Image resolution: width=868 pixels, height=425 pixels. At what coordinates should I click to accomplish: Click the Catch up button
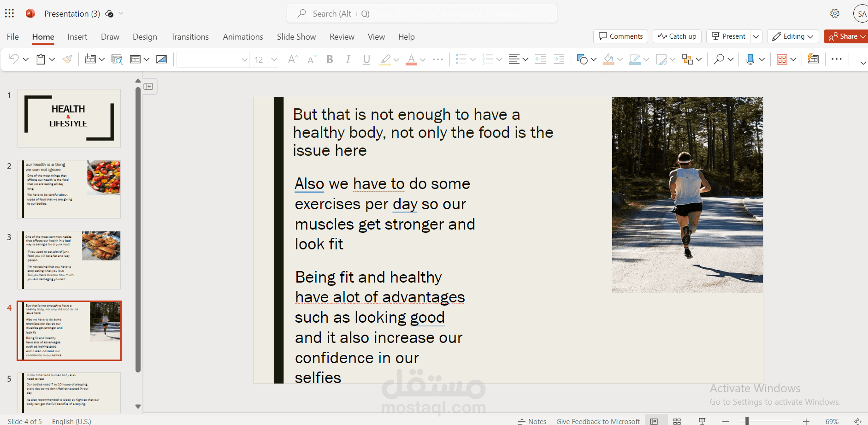click(677, 36)
